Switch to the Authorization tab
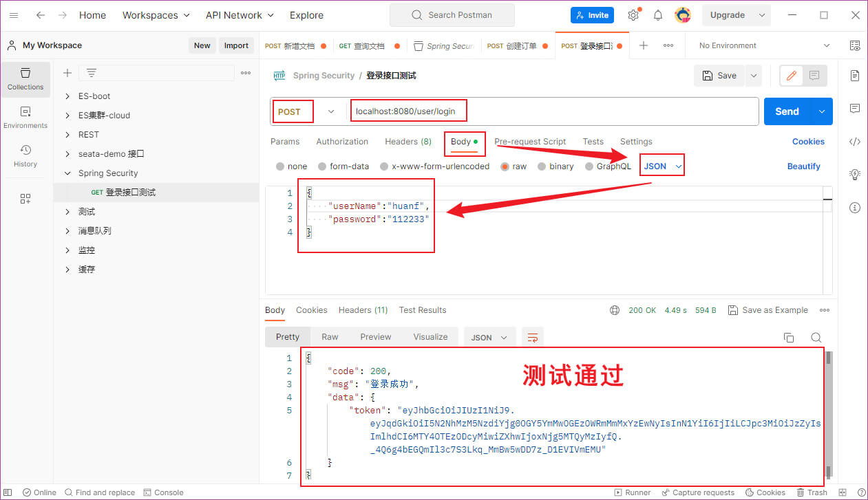The height and width of the screenshot is (500, 868). click(x=342, y=142)
